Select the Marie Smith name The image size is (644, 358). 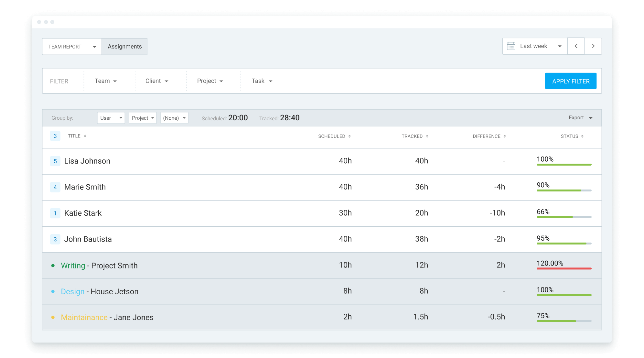coord(85,187)
